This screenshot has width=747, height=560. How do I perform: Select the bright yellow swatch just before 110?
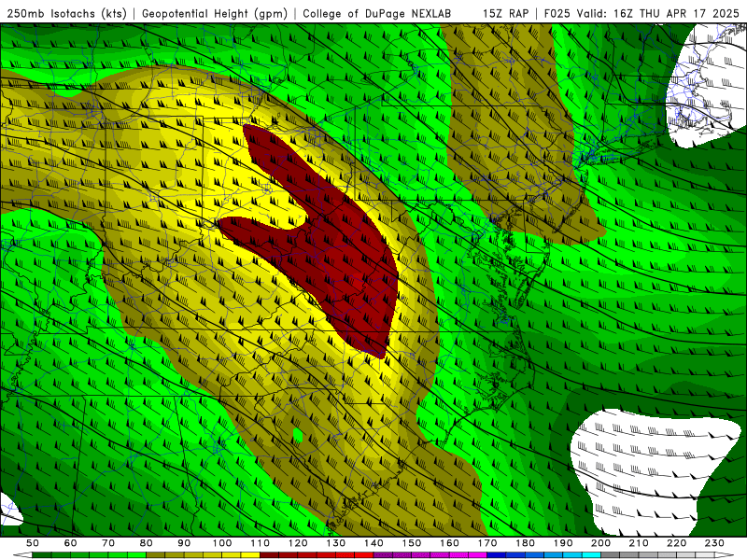click(250, 555)
